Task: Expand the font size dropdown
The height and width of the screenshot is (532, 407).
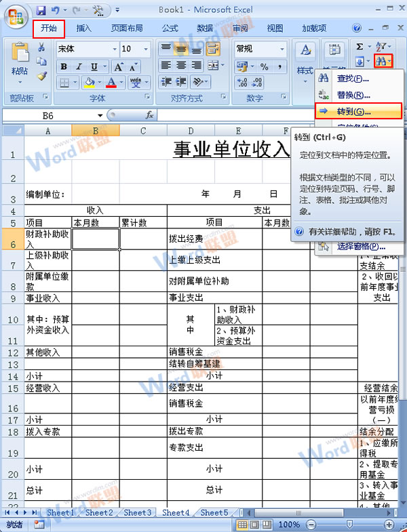Action: pos(146,49)
